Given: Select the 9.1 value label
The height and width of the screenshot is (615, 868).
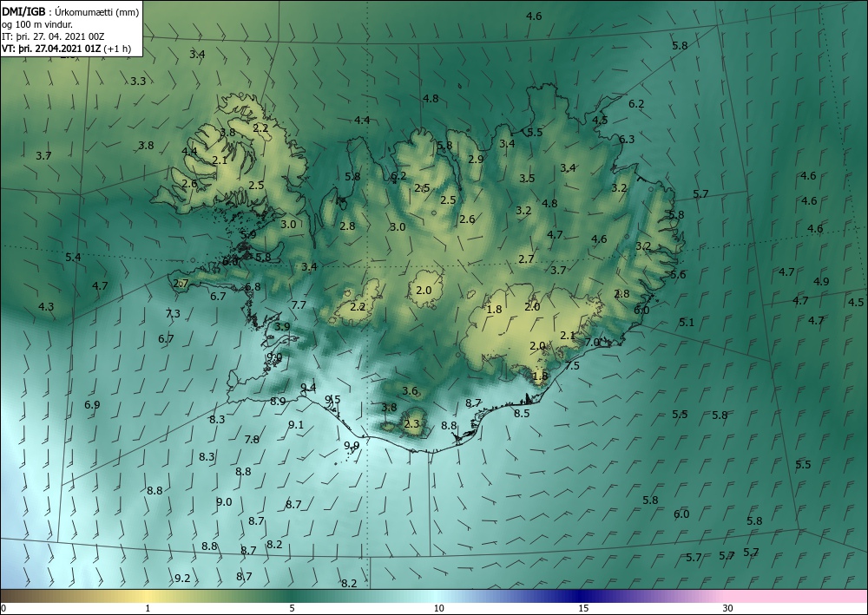Looking at the screenshot, I should click(x=296, y=425).
